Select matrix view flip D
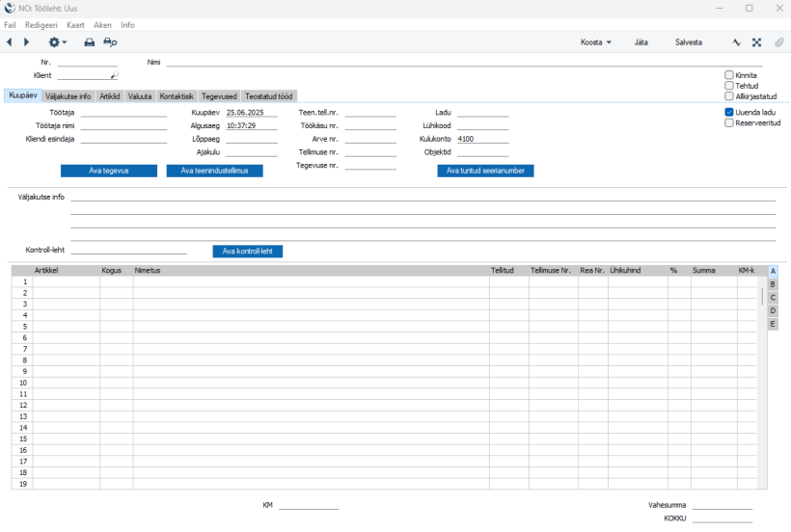This screenshot has height=532, width=791. (773, 310)
